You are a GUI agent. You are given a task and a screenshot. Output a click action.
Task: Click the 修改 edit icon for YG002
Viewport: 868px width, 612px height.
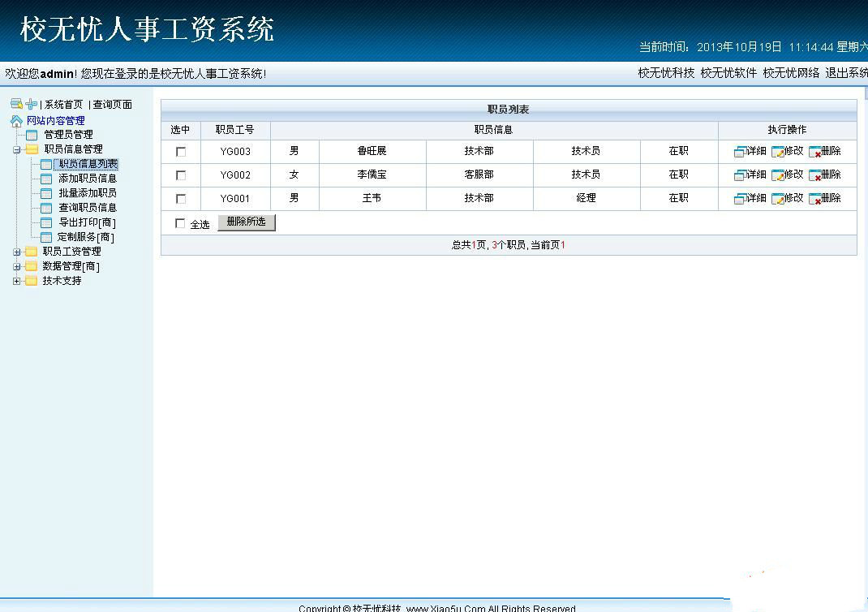coord(778,175)
